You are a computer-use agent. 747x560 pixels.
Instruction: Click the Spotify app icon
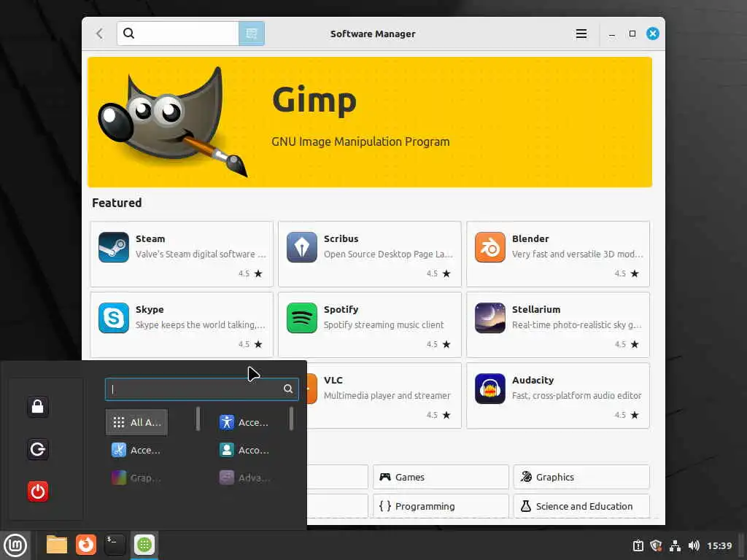pyautogui.click(x=301, y=318)
